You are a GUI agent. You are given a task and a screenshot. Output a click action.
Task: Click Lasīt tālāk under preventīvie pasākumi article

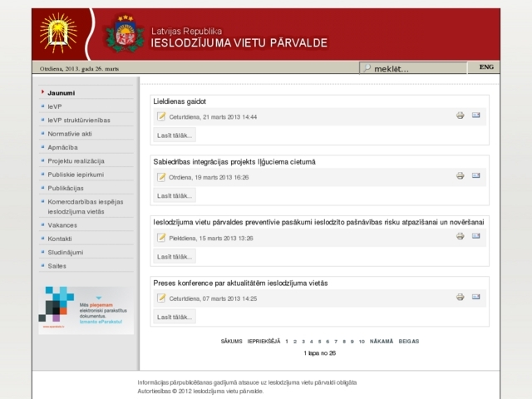[175, 257]
